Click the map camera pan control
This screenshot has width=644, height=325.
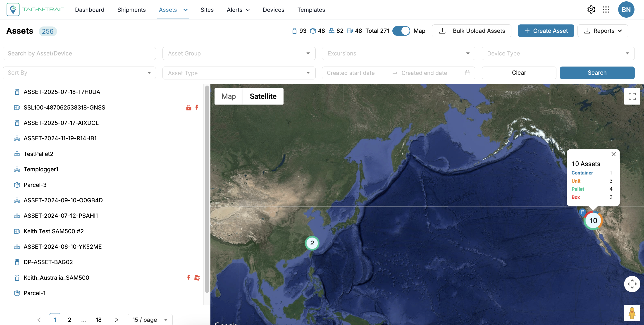[x=632, y=284]
